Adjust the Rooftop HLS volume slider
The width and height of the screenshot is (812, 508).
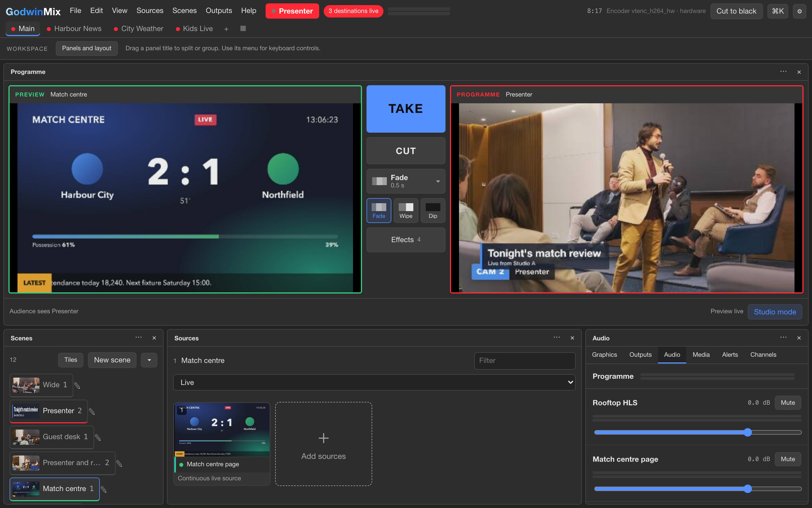point(697,432)
